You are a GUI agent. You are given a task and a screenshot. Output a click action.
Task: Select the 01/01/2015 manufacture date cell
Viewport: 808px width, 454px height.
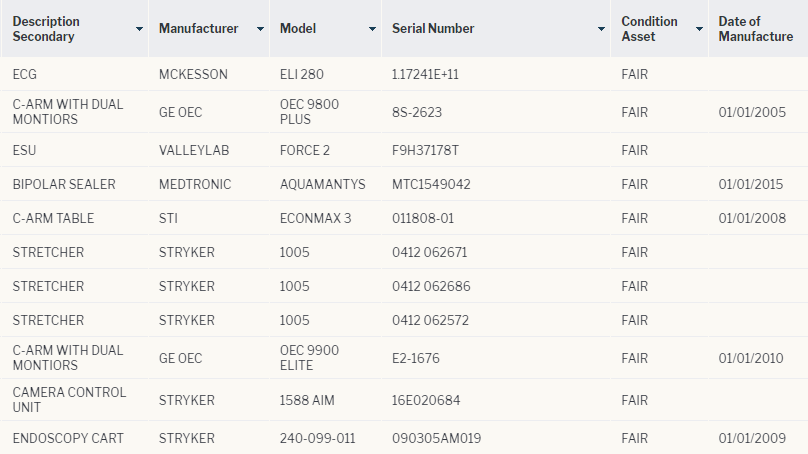coord(751,184)
